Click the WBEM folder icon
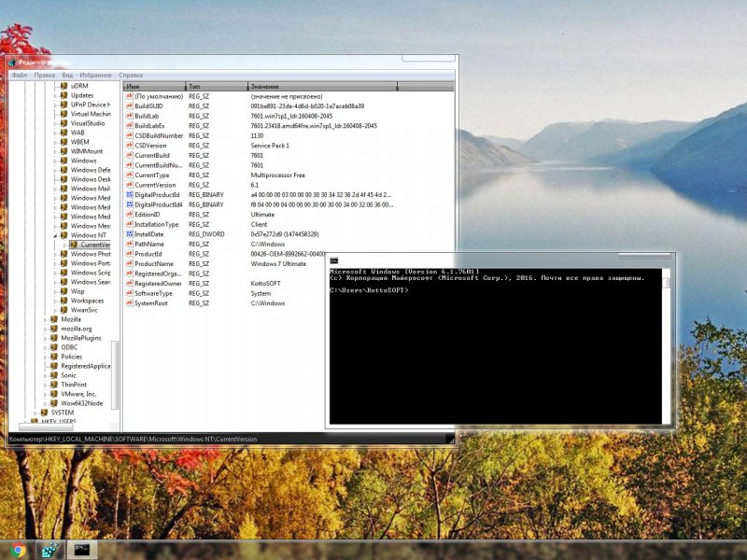This screenshot has width=747, height=560. tap(63, 142)
